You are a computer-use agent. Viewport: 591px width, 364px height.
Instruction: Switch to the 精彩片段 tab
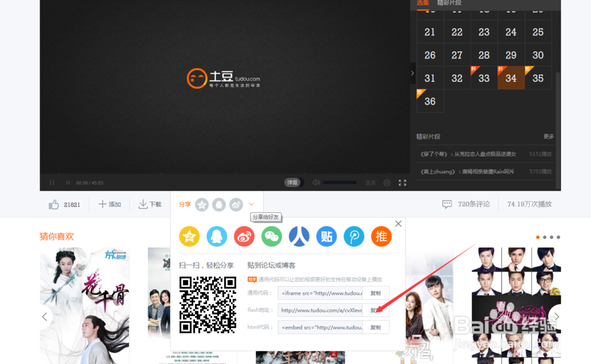[450, 4]
